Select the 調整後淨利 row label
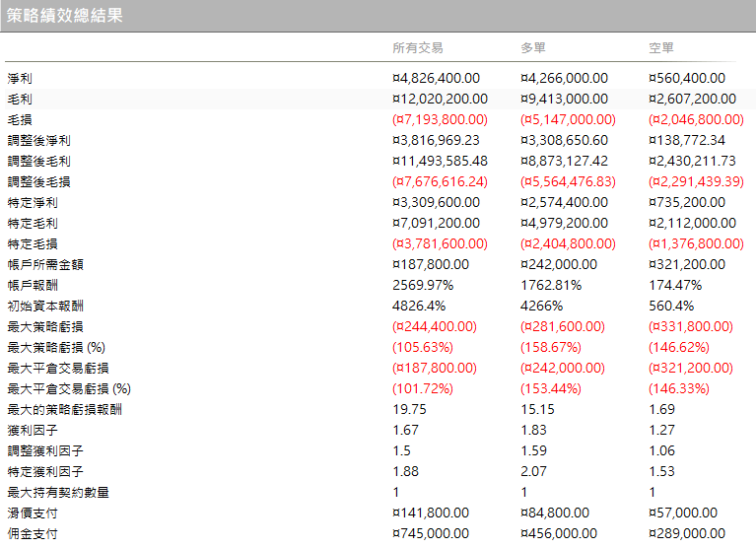The height and width of the screenshot is (548, 756). [38, 140]
